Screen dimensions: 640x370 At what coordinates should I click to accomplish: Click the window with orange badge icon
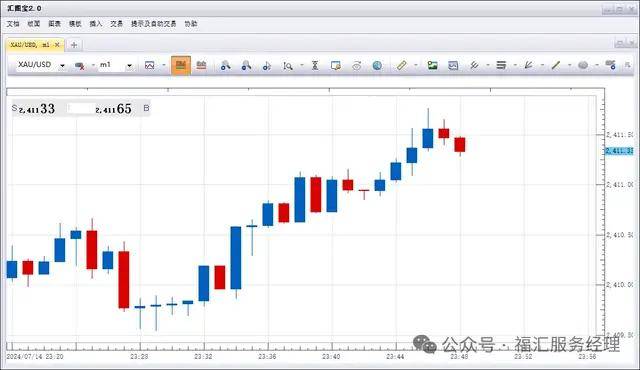click(336, 65)
